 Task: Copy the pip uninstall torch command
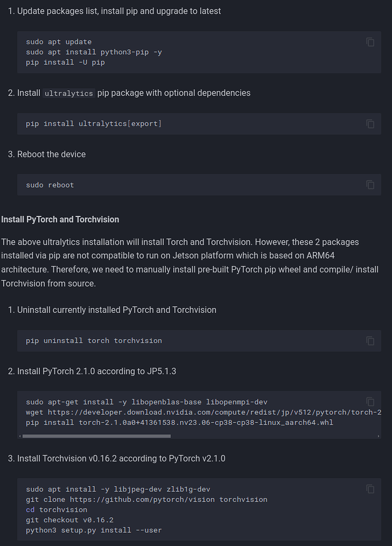370,341
